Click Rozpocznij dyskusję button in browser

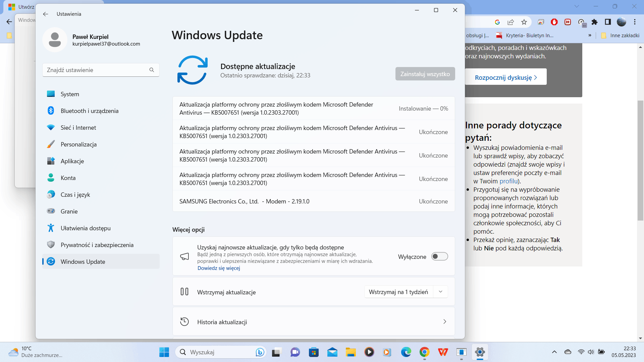click(505, 77)
